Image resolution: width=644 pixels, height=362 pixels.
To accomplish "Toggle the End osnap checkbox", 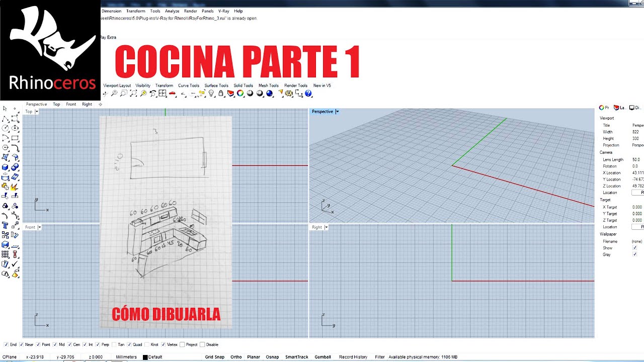I will click(6, 344).
